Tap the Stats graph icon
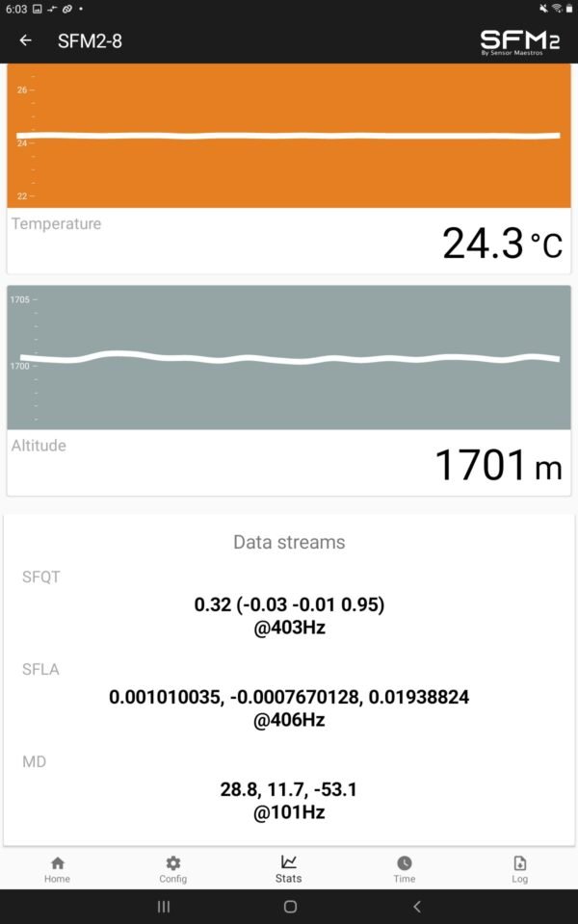Screen dimensions: 578x924 [288, 863]
